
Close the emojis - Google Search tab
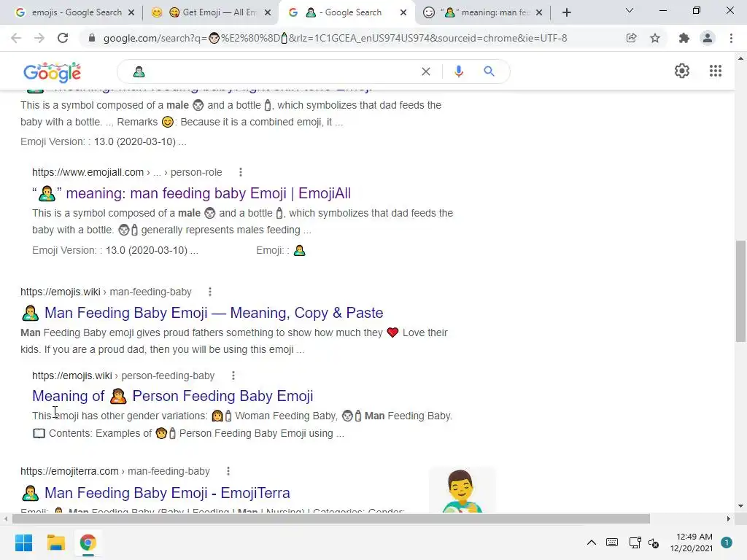tap(131, 12)
